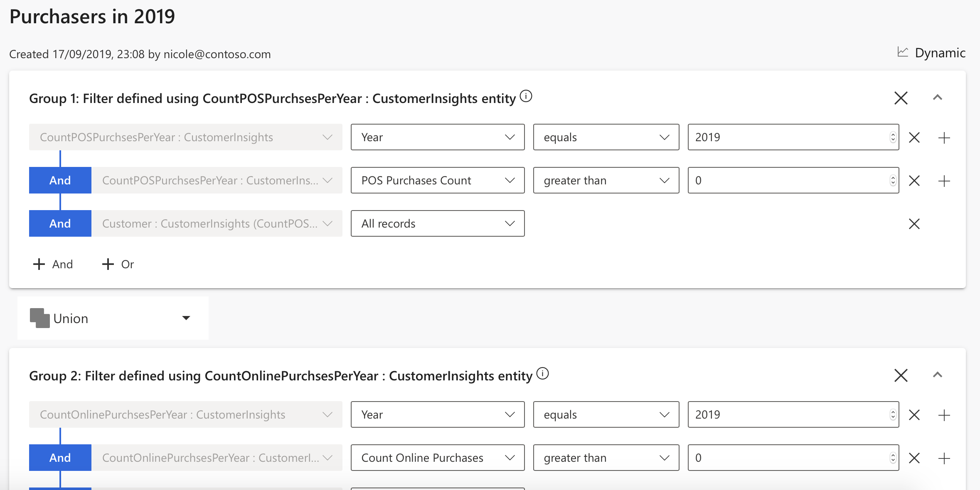980x490 pixels.
Task: Collapse Group 1 with the chevron arrow
Action: click(937, 98)
